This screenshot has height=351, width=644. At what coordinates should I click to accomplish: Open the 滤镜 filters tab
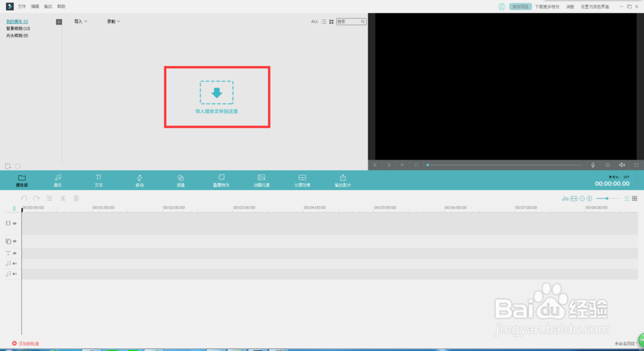click(180, 180)
